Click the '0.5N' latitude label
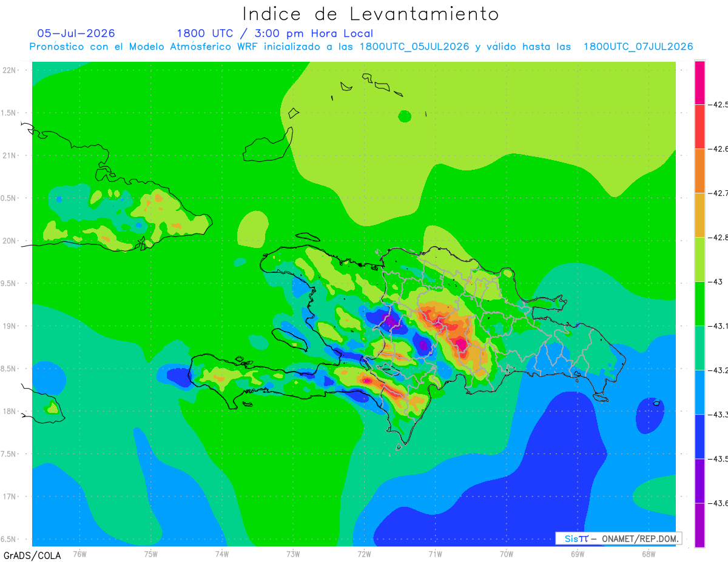This screenshot has width=728, height=562. click(9, 198)
